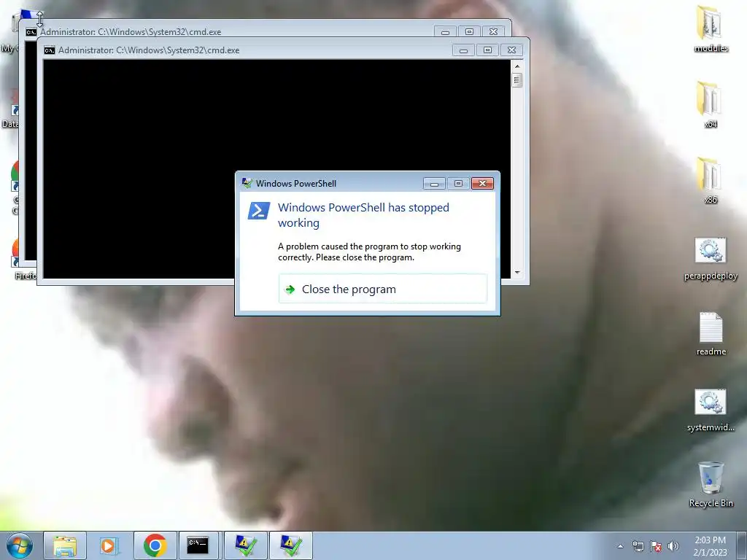The height and width of the screenshot is (560, 747).
Task: Click maximize button of the PowerShell dialog
Action: click(x=458, y=183)
